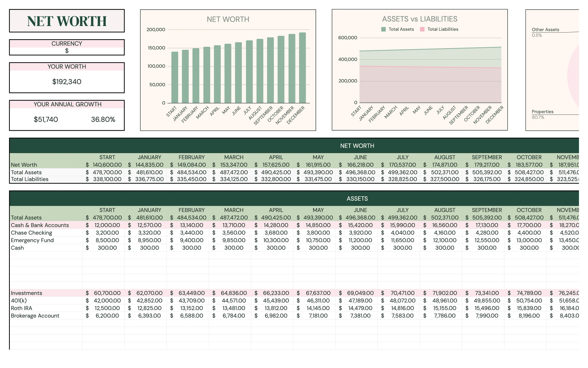Select Chase Checking START cell 3,200.00
588x368 pixels.
pyautogui.click(x=104, y=233)
